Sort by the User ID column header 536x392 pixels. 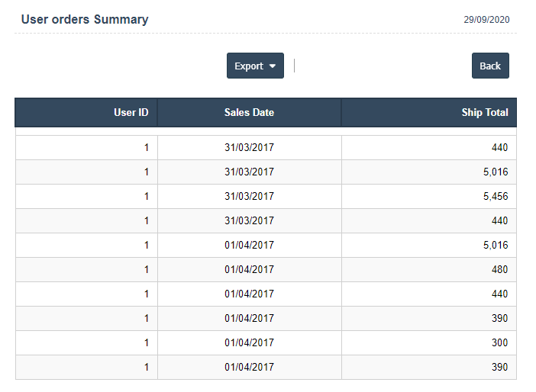click(x=131, y=113)
